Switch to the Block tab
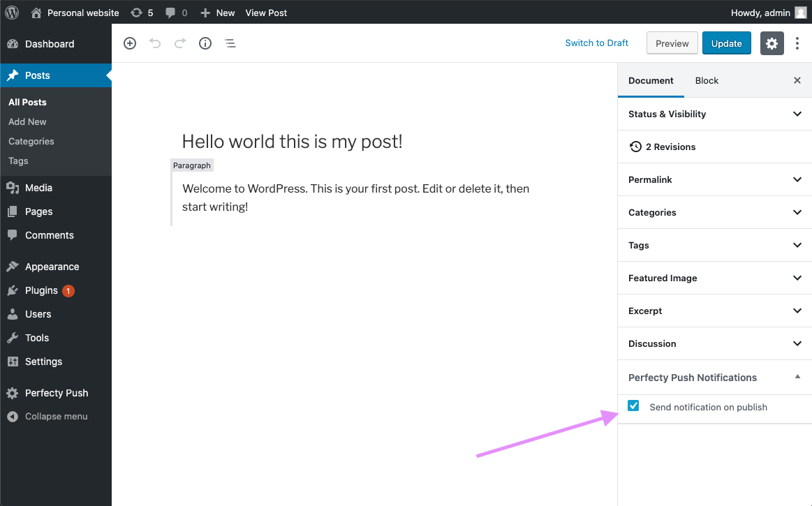The image size is (812, 506). coord(707,80)
